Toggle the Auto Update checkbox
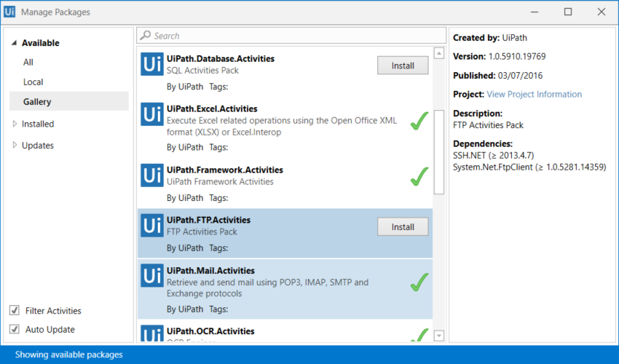Screen dimensions: 619x364 15,329
